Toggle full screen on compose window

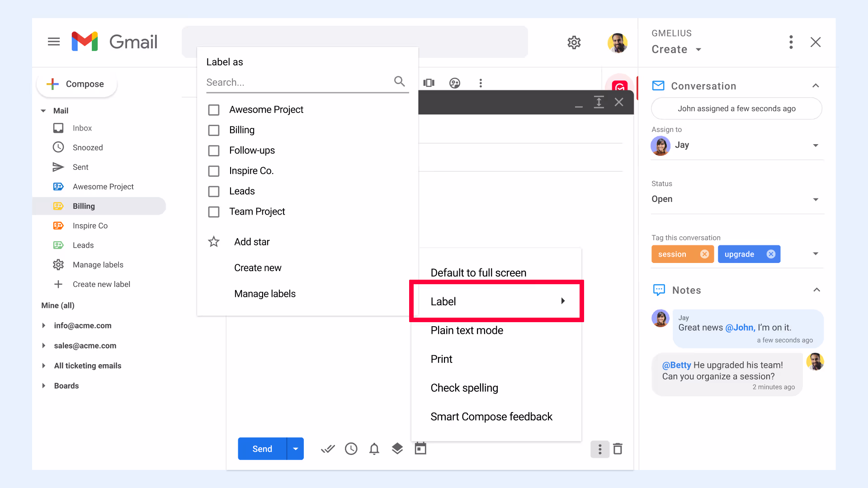[x=599, y=102]
